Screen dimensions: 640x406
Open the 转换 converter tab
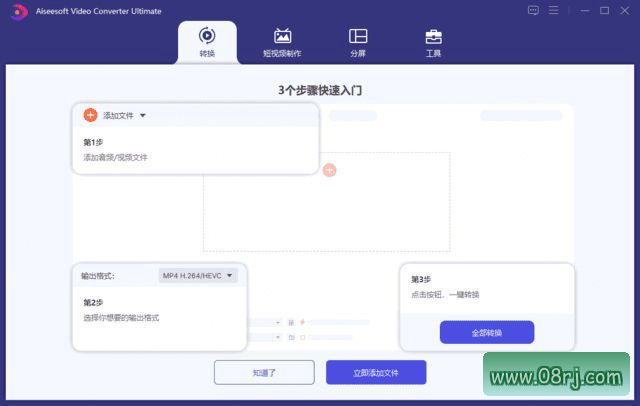click(x=207, y=42)
